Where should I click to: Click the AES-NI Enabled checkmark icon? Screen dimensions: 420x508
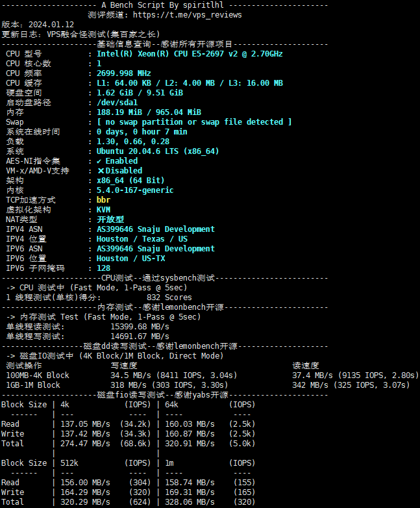pos(99,161)
